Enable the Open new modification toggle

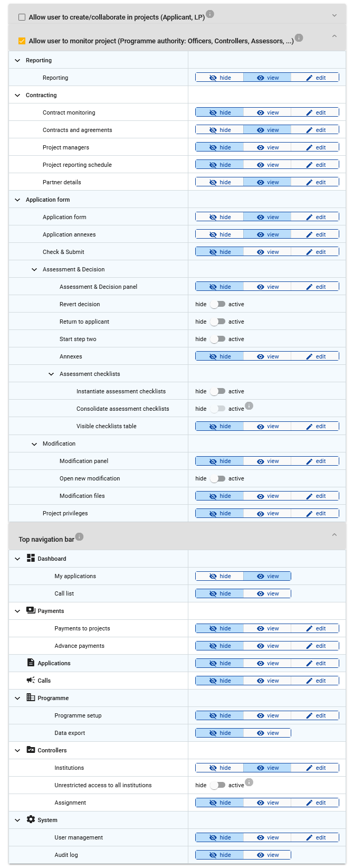(217, 478)
